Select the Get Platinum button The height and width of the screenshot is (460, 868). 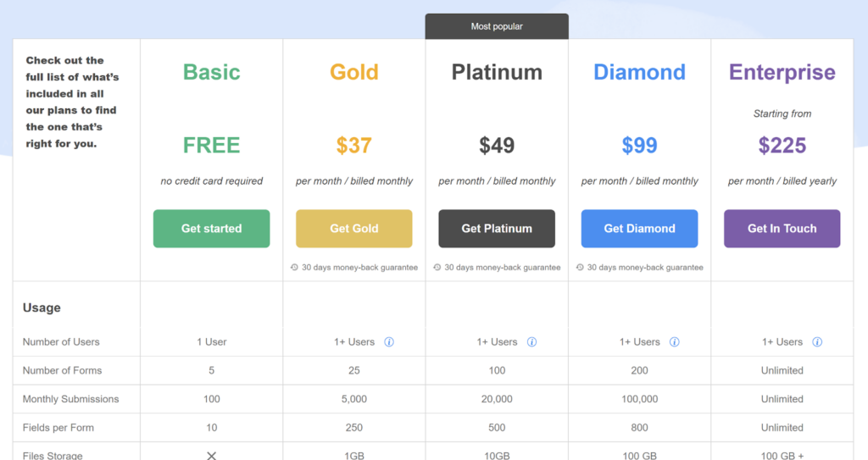pos(497,229)
